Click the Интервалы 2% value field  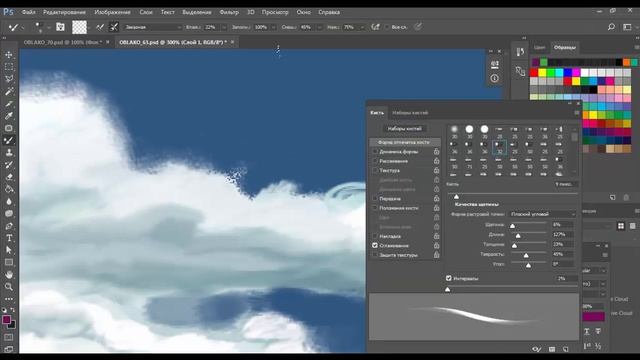coord(567,278)
